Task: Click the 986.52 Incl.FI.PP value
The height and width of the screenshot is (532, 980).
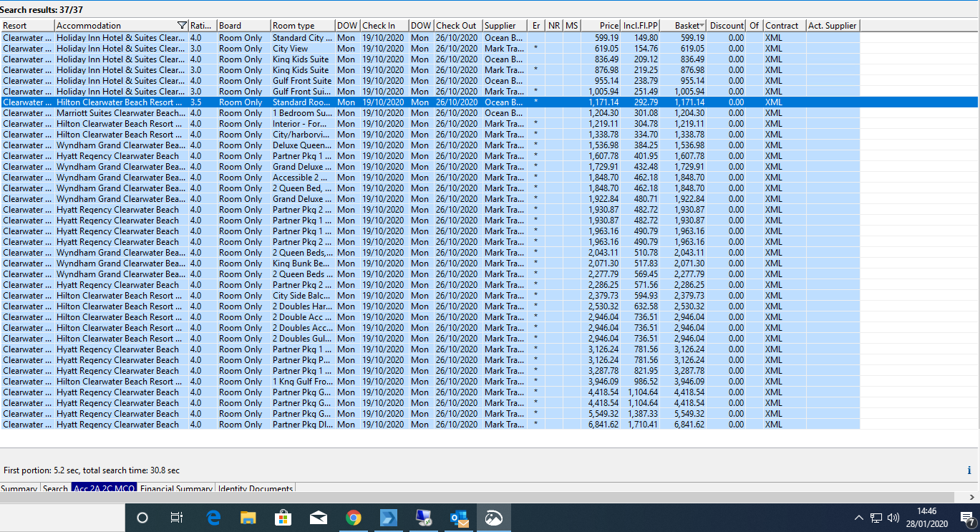Action: point(646,382)
